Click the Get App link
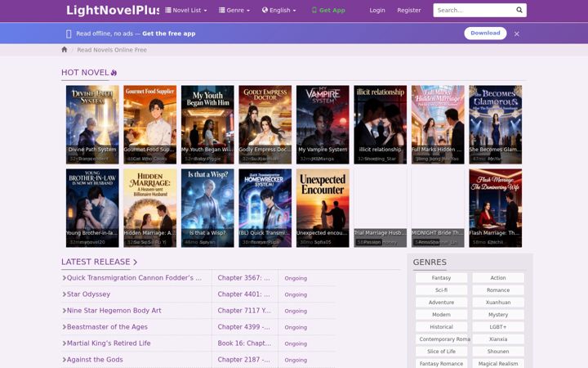 (x=328, y=10)
